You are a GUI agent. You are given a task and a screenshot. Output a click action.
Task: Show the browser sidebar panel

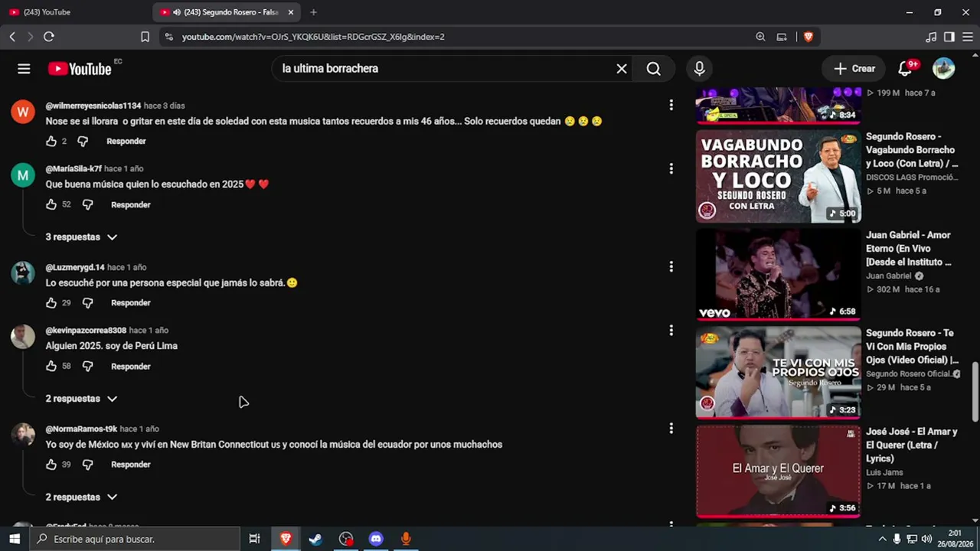[949, 37]
